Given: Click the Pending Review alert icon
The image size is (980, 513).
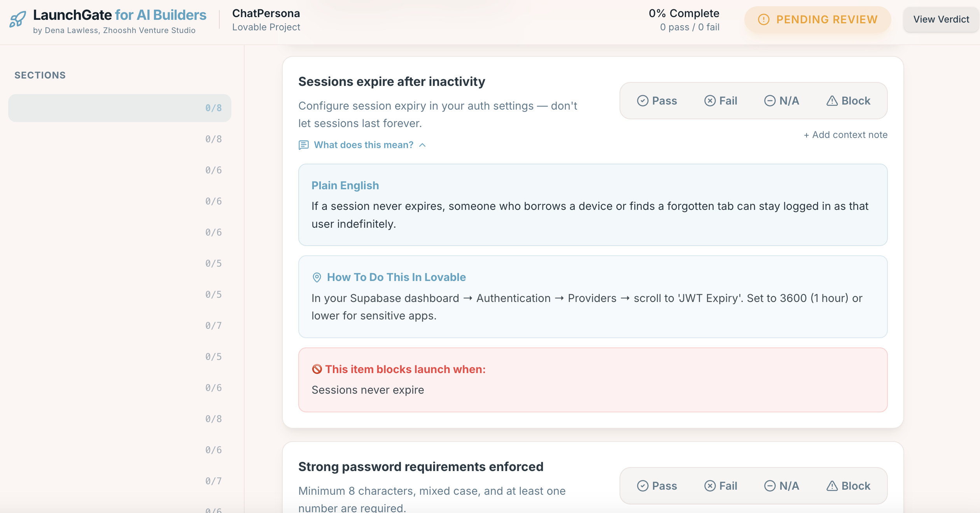Looking at the screenshot, I should pyautogui.click(x=763, y=19).
